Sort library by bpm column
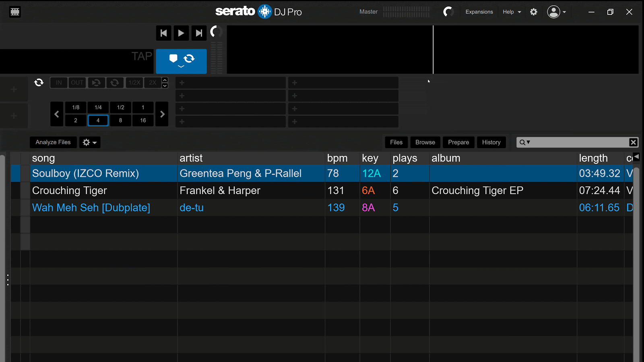The height and width of the screenshot is (362, 644). click(343, 158)
